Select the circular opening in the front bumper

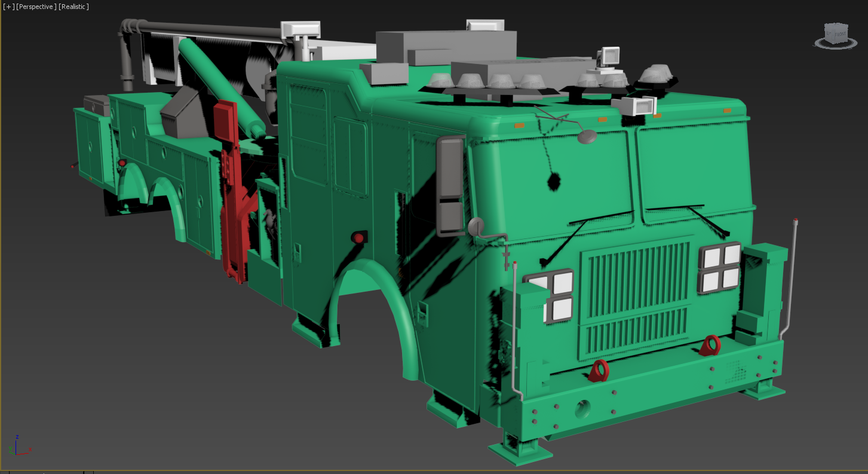click(582, 409)
